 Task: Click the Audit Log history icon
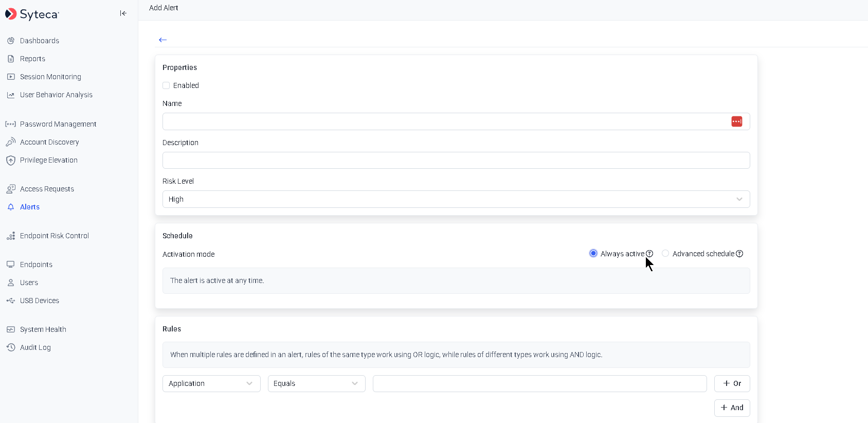tap(11, 347)
